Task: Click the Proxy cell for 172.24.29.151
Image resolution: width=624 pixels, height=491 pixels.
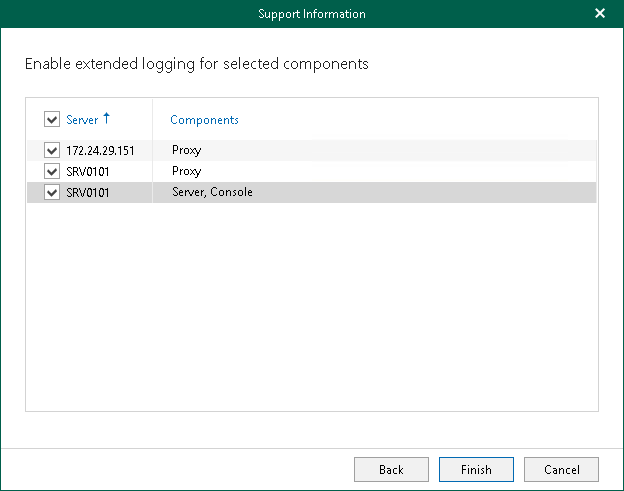Action: [186, 150]
